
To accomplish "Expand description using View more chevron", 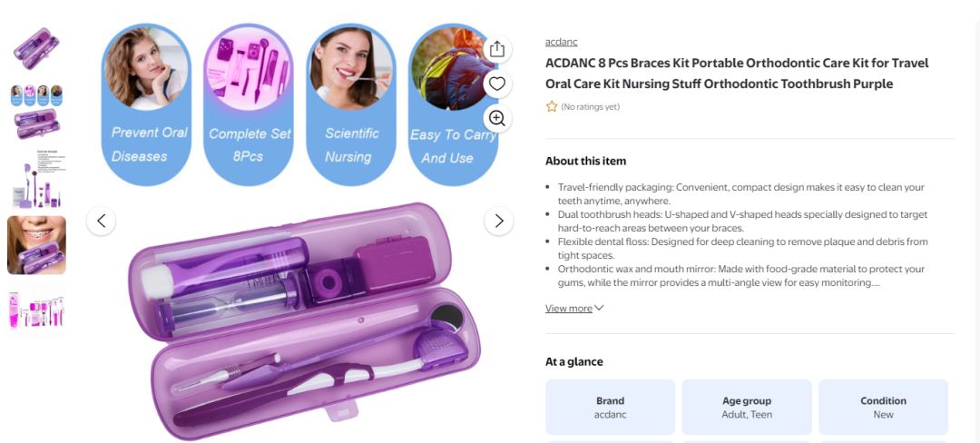I will pos(599,308).
